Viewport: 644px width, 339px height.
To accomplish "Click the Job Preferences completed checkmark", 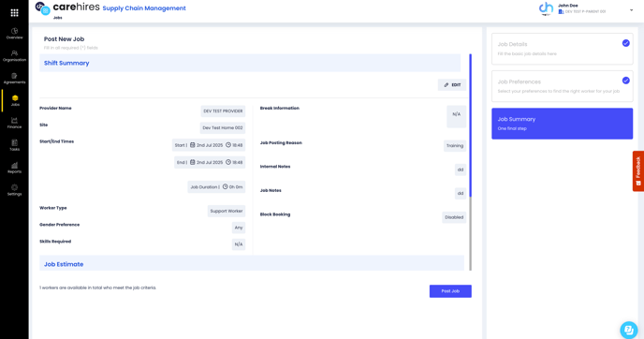I will 625,81.
